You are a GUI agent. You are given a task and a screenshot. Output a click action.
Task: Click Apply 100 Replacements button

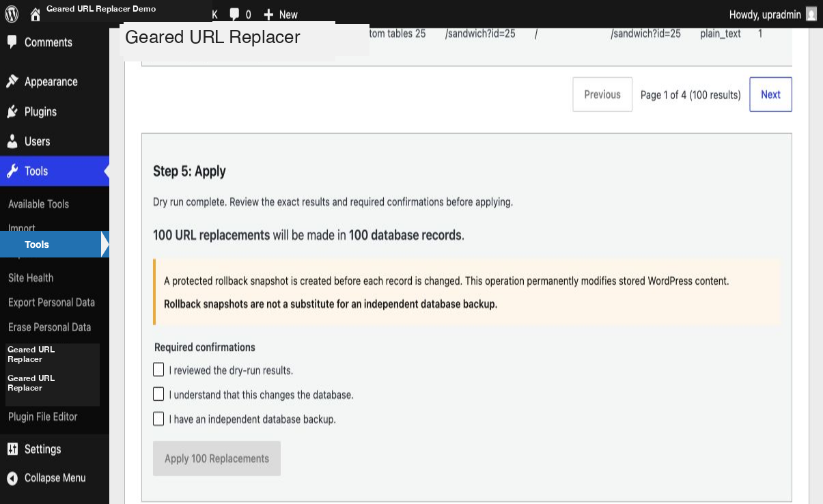(217, 458)
